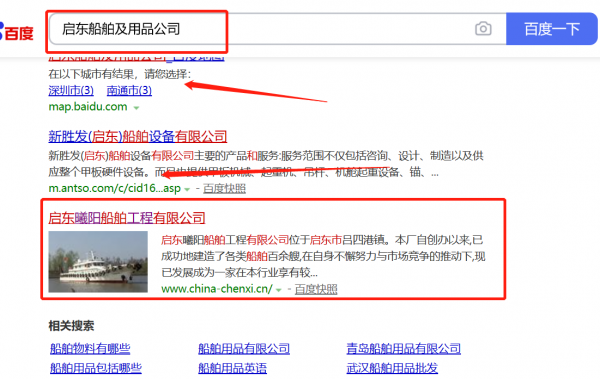Viewport: 600px width, 379px height.
Task: Click the 百度一下 search button
Action: click(x=551, y=29)
